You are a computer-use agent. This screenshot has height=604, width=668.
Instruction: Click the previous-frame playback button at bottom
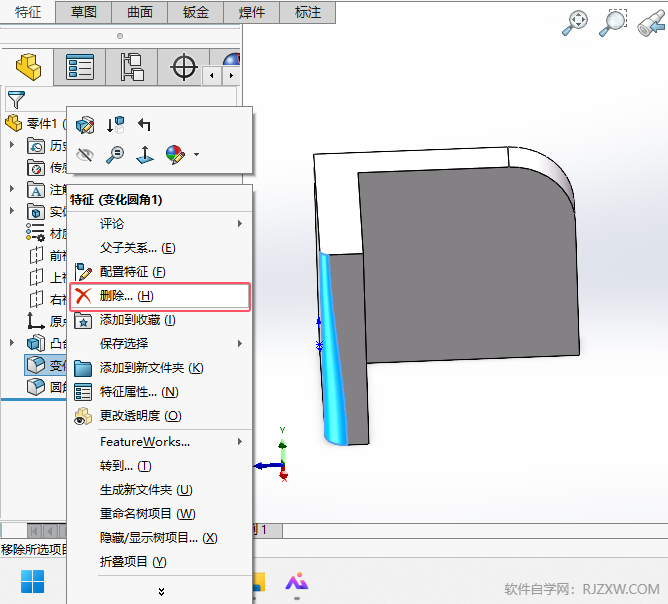point(50,531)
